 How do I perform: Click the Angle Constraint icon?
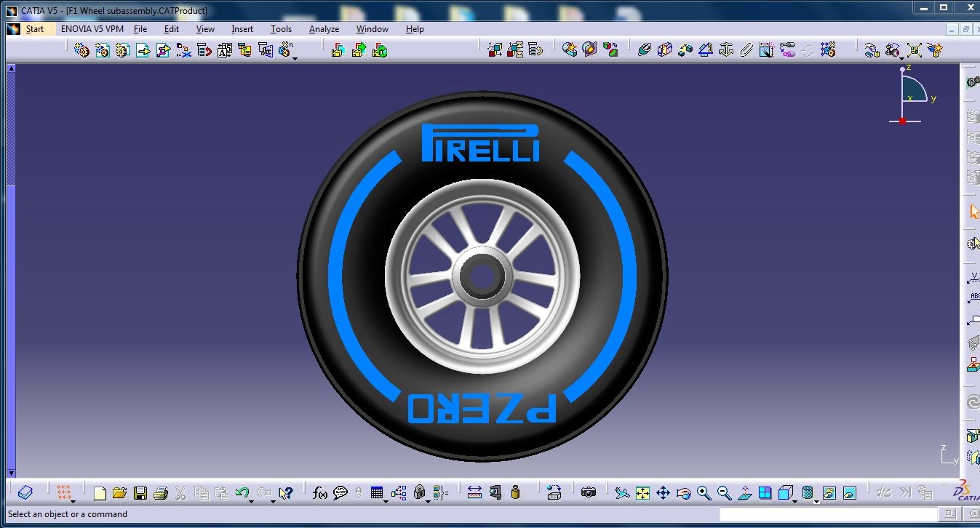tap(705, 49)
